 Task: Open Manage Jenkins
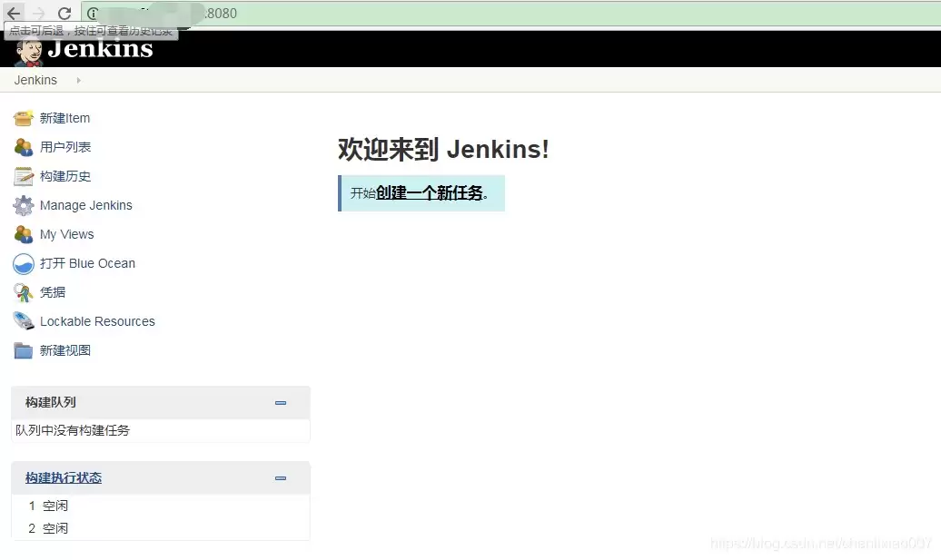click(x=85, y=205)
